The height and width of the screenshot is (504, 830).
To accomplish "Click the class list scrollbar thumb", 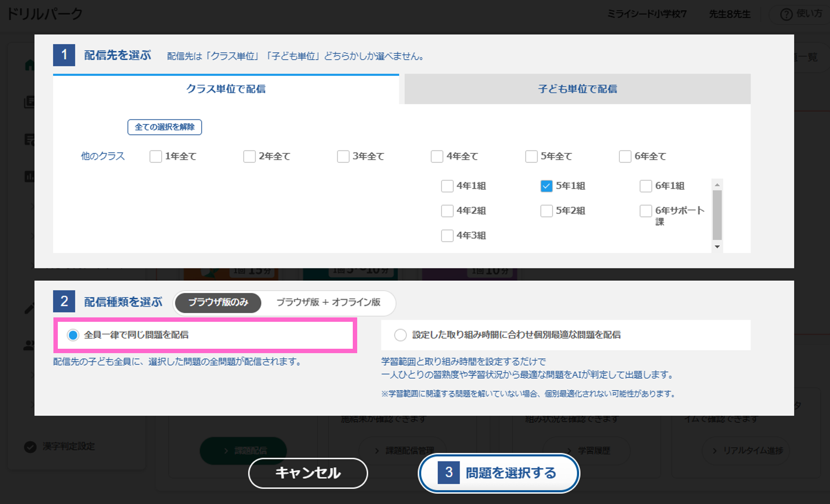I will 717,215.
